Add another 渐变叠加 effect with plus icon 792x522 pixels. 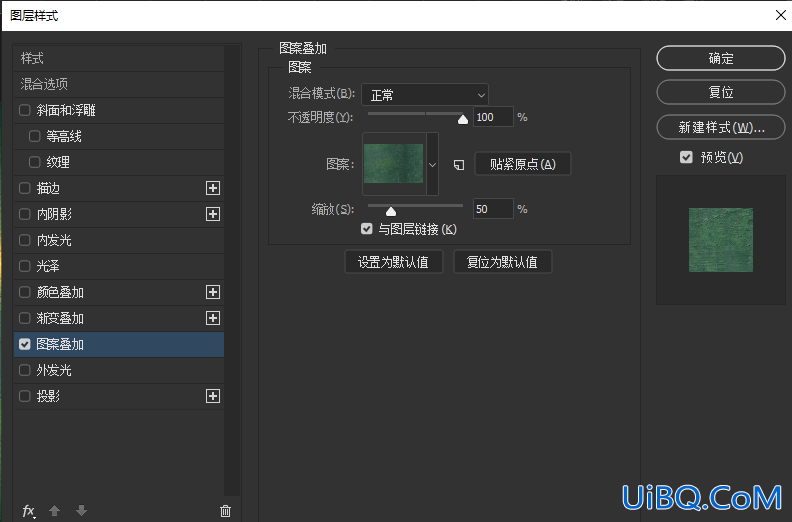tap(213, 318)
